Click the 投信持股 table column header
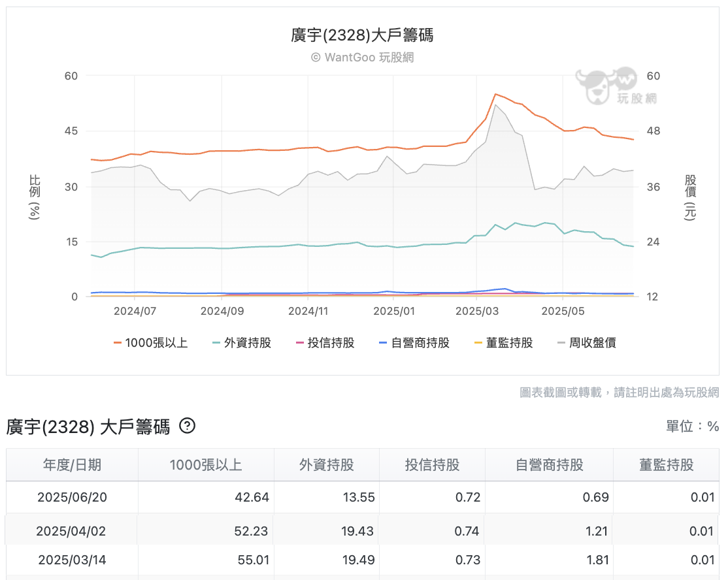The width and height of the screenshot is (728, 580). (432, 465)
